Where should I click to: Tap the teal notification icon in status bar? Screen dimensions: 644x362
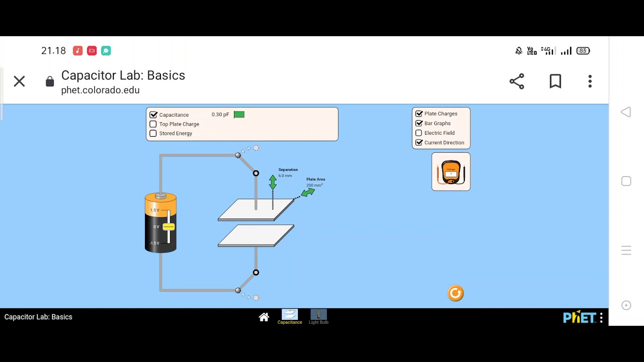pos(106,51)
